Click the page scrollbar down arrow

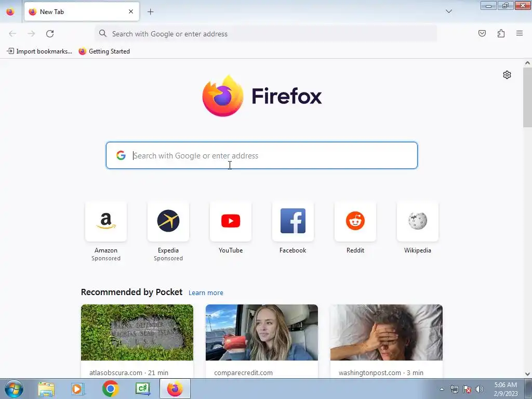527,374
